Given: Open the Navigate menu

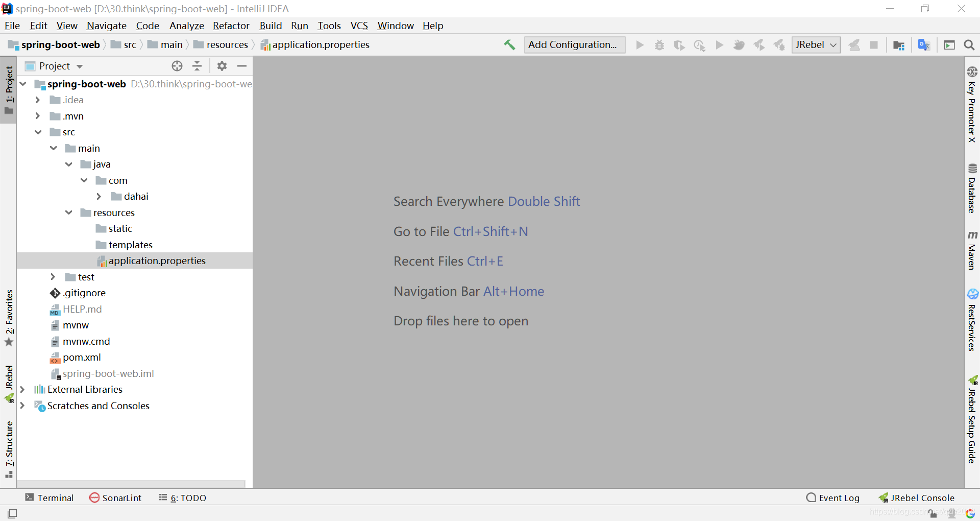Looking at the screenshot, I should (107, 26).
